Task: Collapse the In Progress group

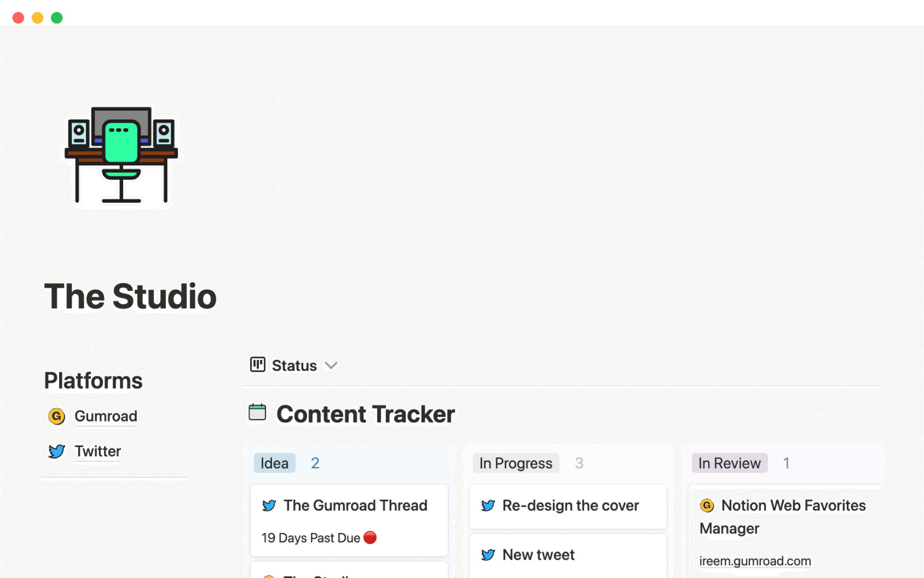Action: coord(515,463)
